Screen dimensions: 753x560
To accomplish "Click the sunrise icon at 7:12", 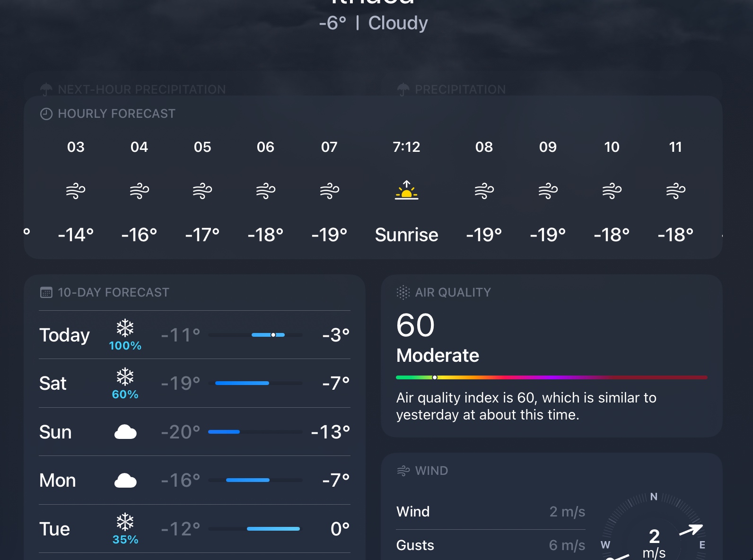I will coord(406,190).
